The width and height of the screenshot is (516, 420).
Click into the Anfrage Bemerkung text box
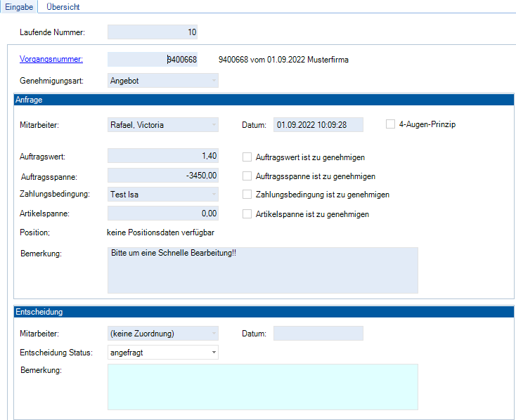coord(262,270)
